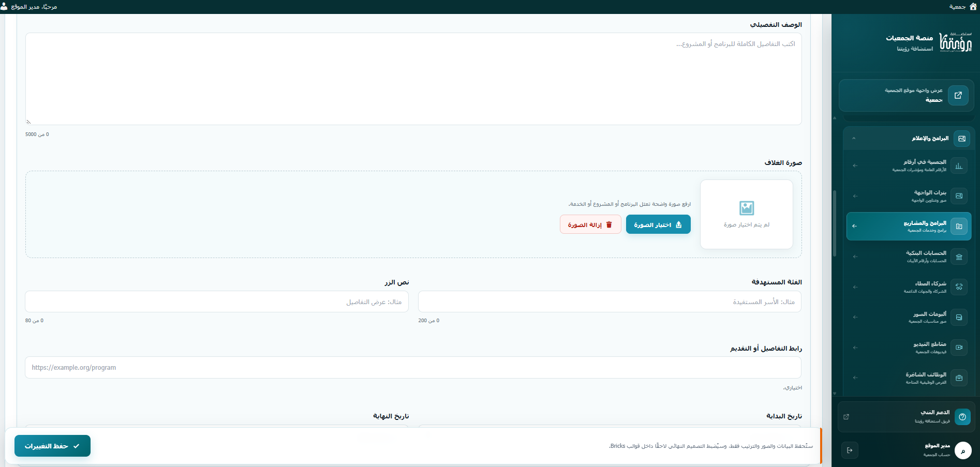
Task: Open the شركاء العطاء menu item
Action: (x=909, y=287)
